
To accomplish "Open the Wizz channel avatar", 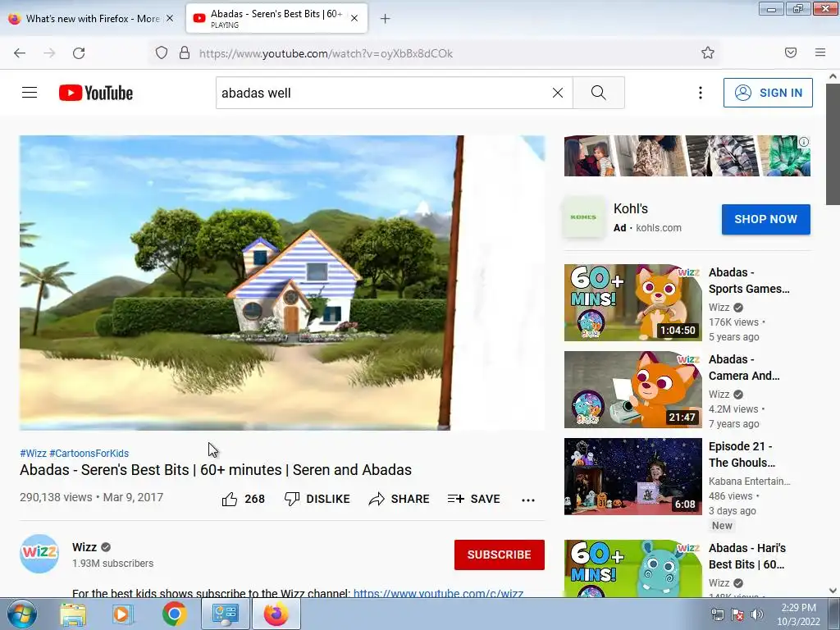I will tap(39, 554).
